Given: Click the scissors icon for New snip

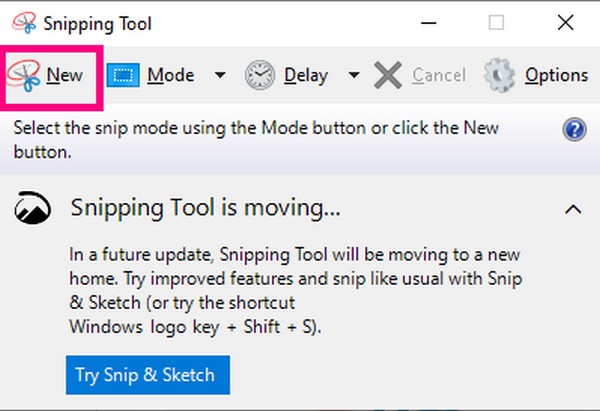Looking at the screenshot, I should 24,75.
